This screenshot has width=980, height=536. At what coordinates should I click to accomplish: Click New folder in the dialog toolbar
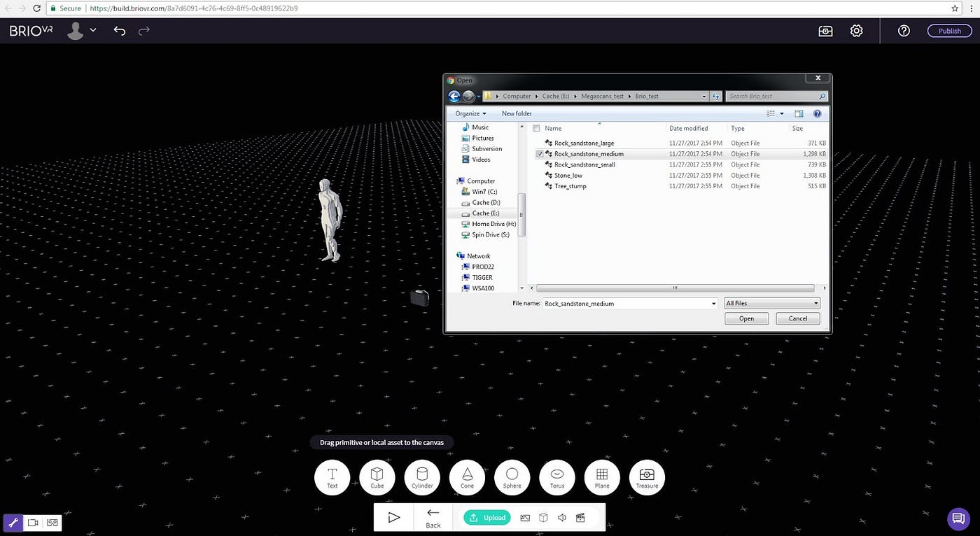(517, 113)
